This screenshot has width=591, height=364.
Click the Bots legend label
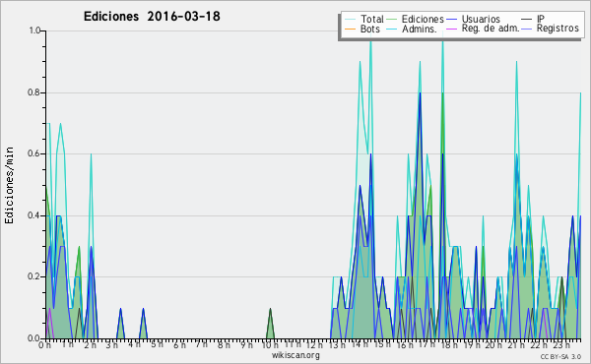click(x=369, y=29)
